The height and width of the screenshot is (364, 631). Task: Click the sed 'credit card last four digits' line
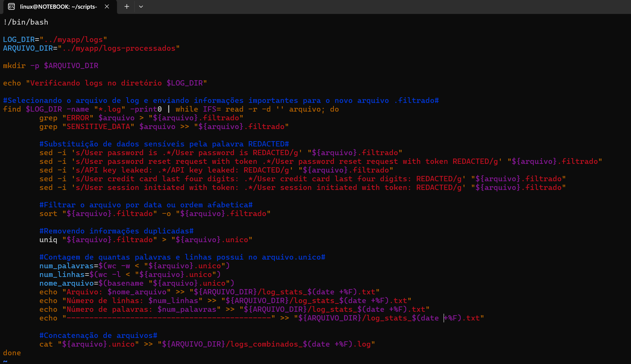[302, 179]
